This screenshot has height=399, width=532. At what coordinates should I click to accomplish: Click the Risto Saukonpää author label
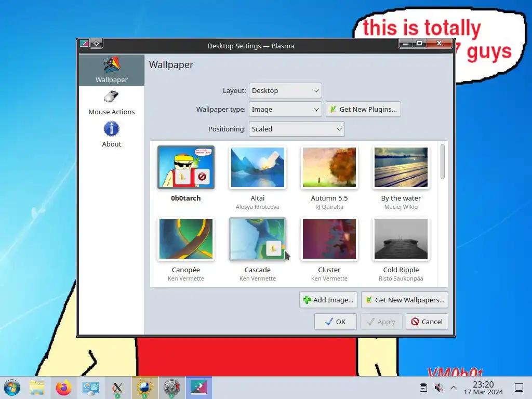[401, 278]
